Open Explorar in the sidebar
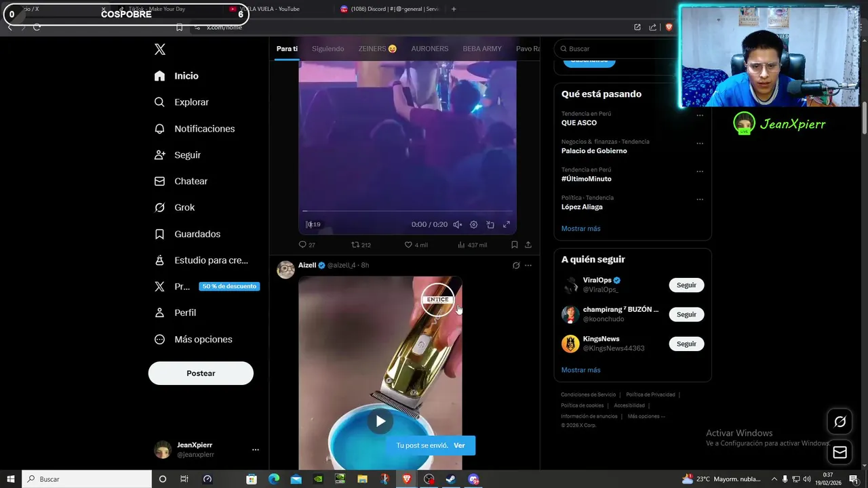 [x=182, y=102]
